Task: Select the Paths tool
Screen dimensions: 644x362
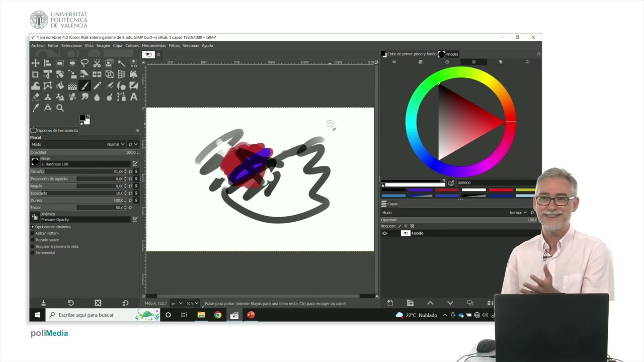Action: (x=121, y=97)
